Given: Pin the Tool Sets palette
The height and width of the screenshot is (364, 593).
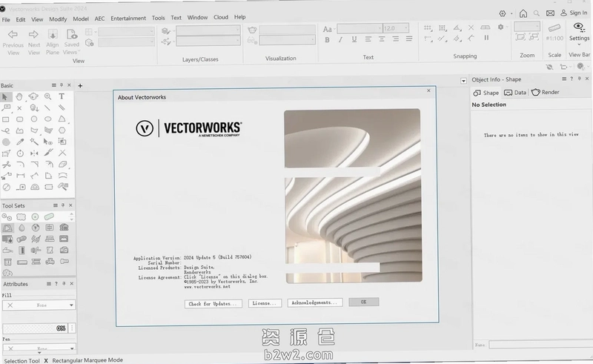Looking at the screenshot, I should tap(63, 205).
